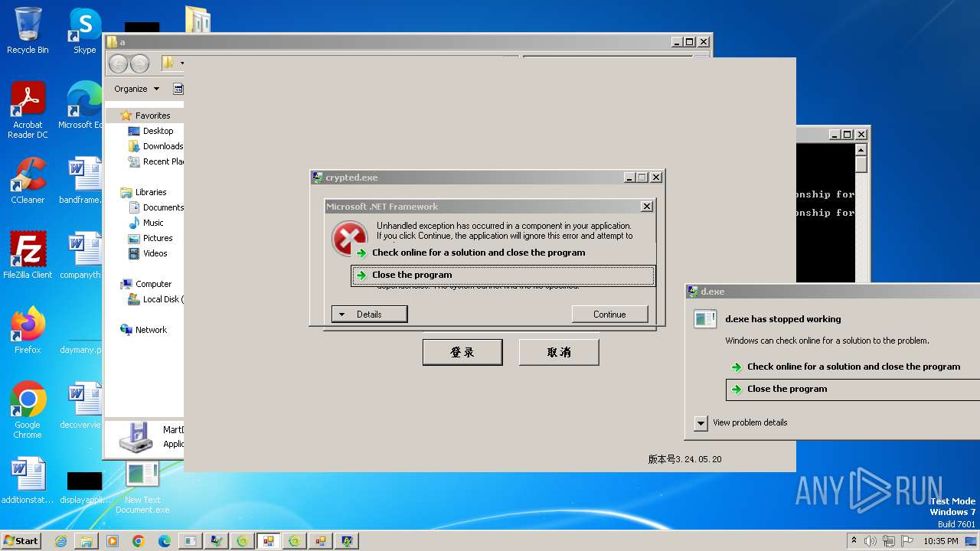The image size is (980, 551).
Task: Click the Show Desktop button
Action: pyautogui.click(x=972, y=541)
